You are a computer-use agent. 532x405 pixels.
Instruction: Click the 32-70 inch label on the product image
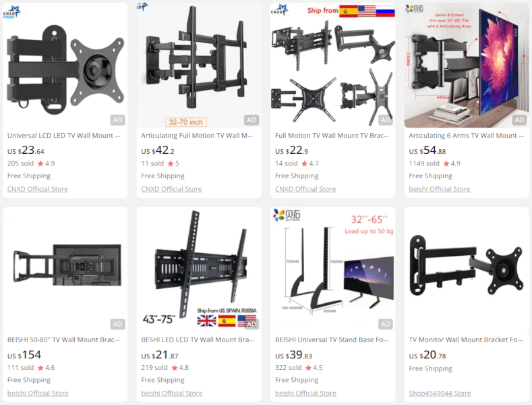(186, 122)
